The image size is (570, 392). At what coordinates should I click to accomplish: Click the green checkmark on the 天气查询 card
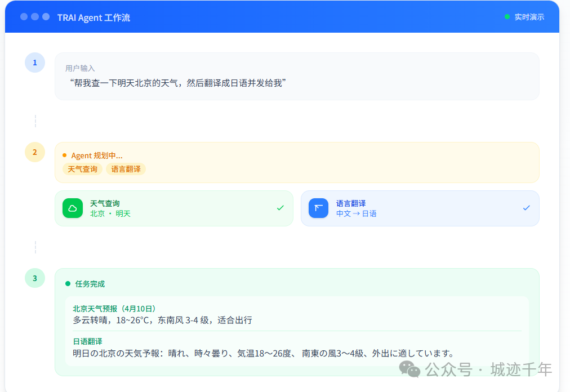pyautogui.click(x=280, y=208)
